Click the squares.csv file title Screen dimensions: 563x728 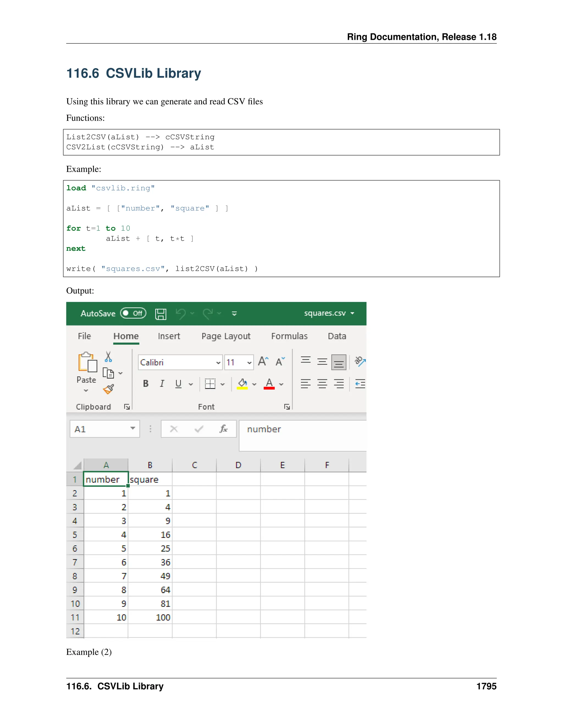[x=325, y=313]
